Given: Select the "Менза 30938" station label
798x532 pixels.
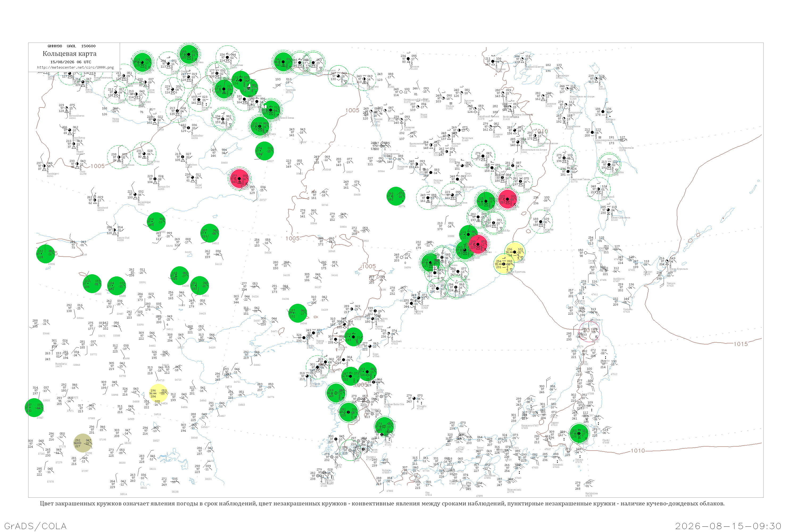Looking at the screenshot, I should 115,120.
